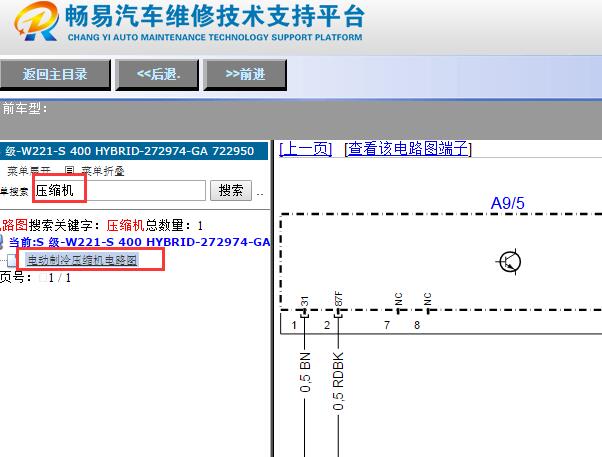Collapse menus via 菜单折叠
Viewport: 602px width, 457px height.
[103, 171]
